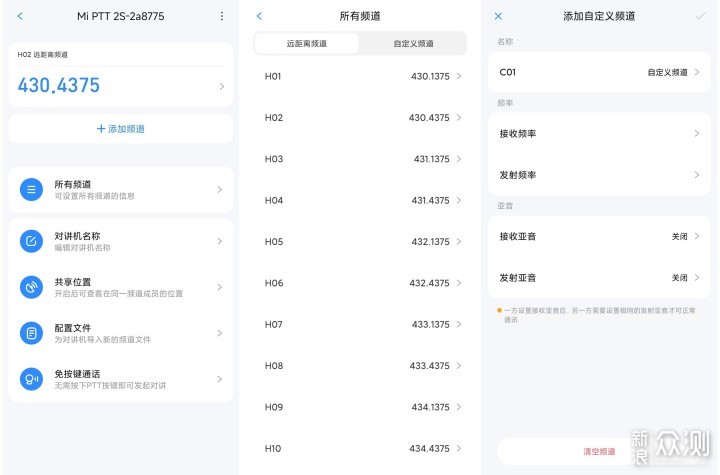The width and height of the screenshot is (720, 475).
Task: Select channel H03 431.1375
Action: point(360,159)
